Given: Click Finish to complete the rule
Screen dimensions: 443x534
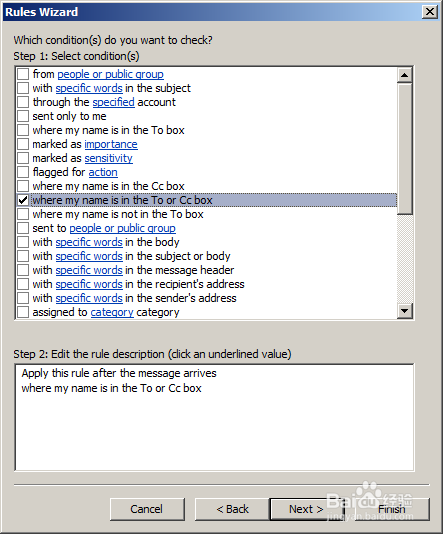Looking at the screenshot, I should point(392,509).
